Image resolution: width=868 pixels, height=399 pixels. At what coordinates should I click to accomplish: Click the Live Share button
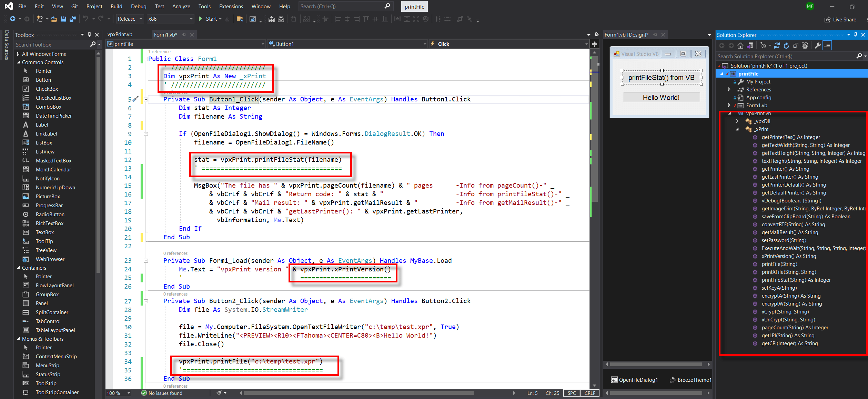(x=840, y=20)
